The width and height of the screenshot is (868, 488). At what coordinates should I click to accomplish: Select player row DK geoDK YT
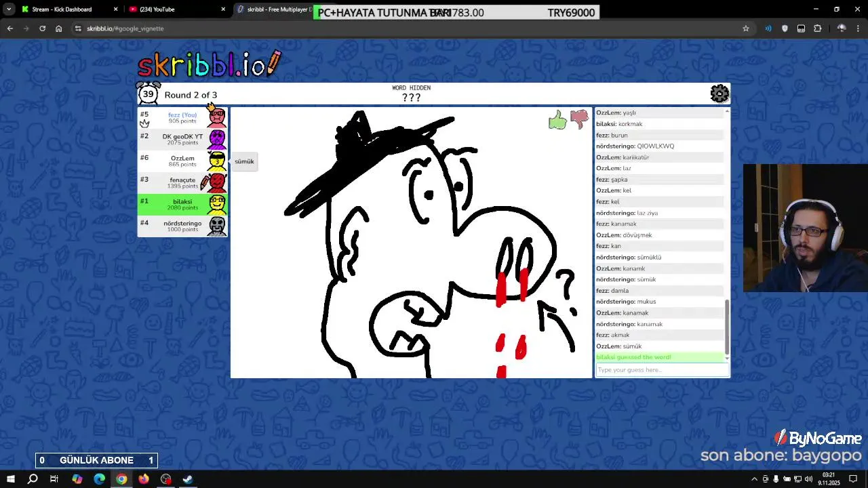[182, 139]
